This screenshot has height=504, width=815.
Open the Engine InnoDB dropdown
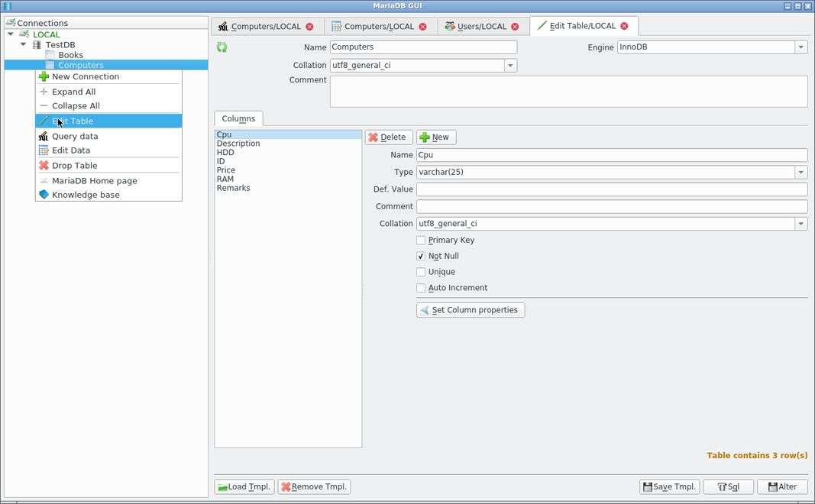[800, 47]
